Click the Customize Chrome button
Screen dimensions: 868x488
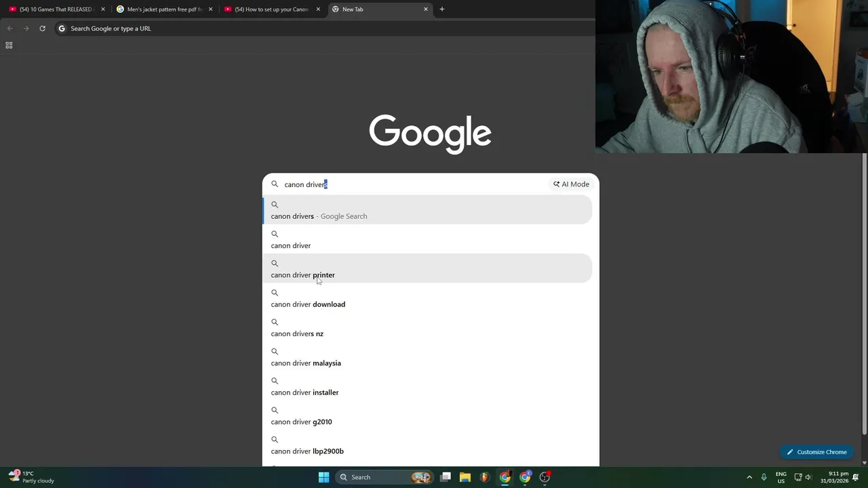pos(816,452)
